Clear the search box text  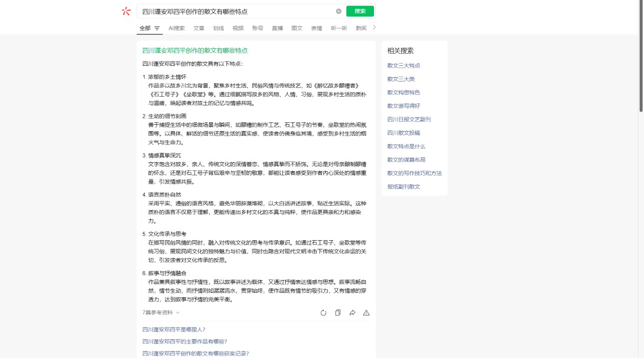coord(339,11)
